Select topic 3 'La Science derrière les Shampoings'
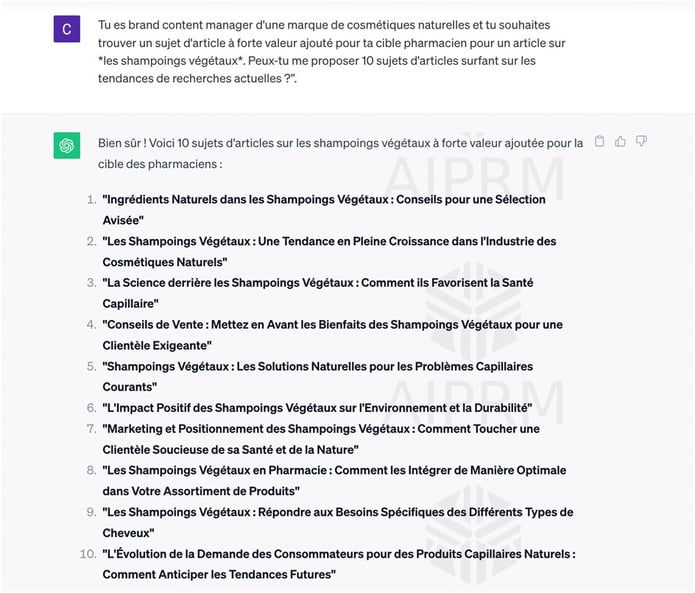The width and height of the screenshot is (695, 593). coord(318,293)
